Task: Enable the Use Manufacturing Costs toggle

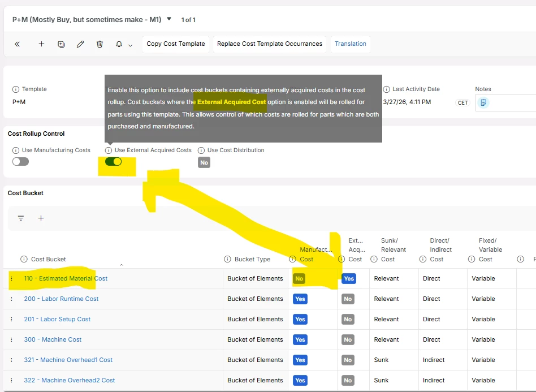Action: (x=20, y=162)
